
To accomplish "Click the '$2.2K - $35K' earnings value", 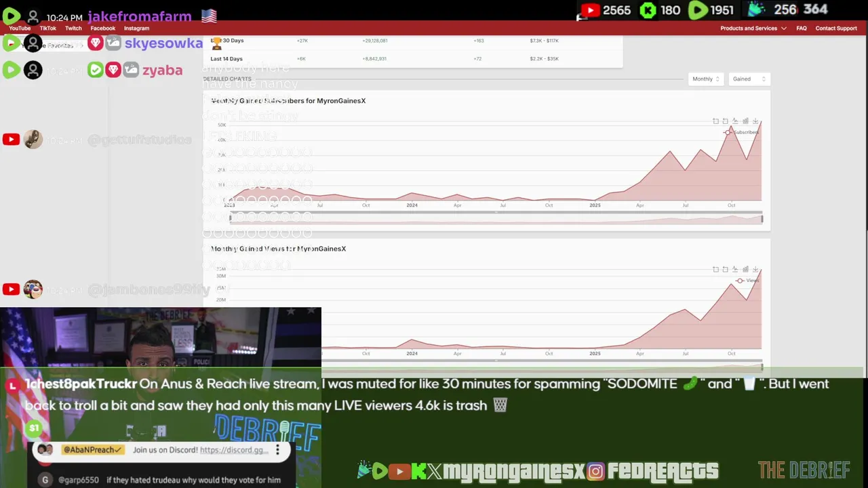I will coord(544,59).
